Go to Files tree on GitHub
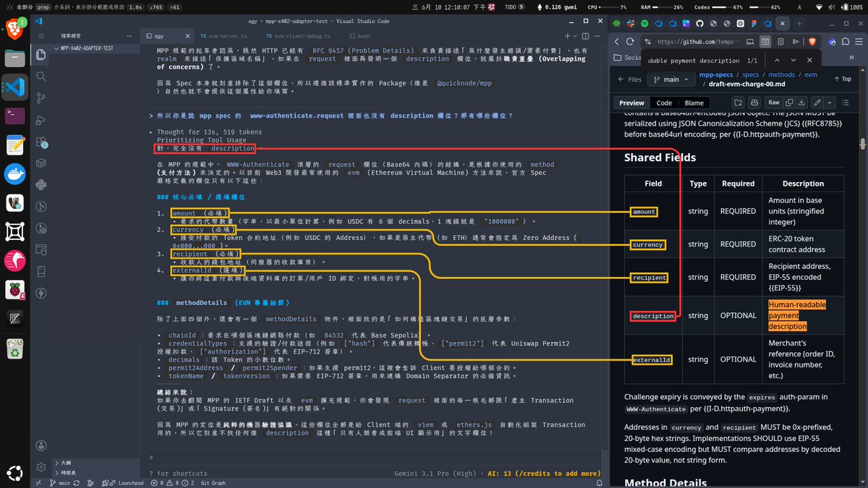The height and width of the screenshot is (488, 868). click(x=629, y=80)
